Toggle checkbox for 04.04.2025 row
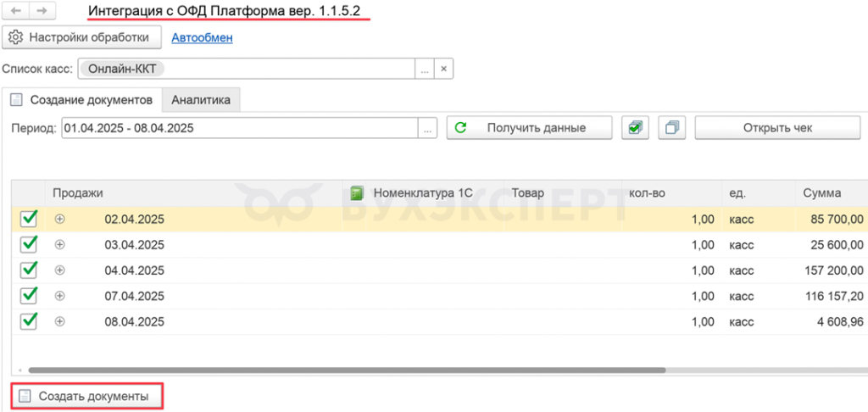The width and height of the screenshot is (868, 412). [29, 270]
